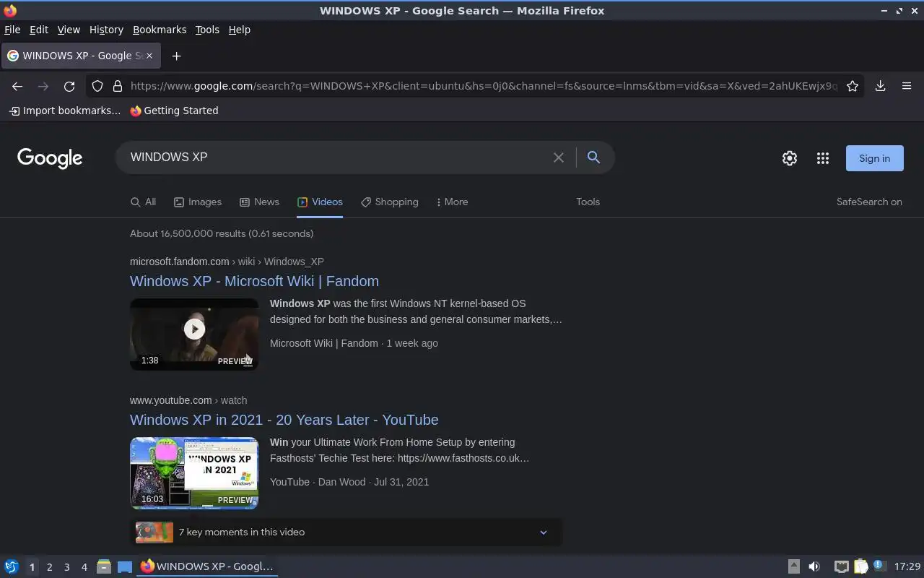Screen dimensions: 924x578
Task: Click the key moments preview thumbnail
Action: point(154,532)
